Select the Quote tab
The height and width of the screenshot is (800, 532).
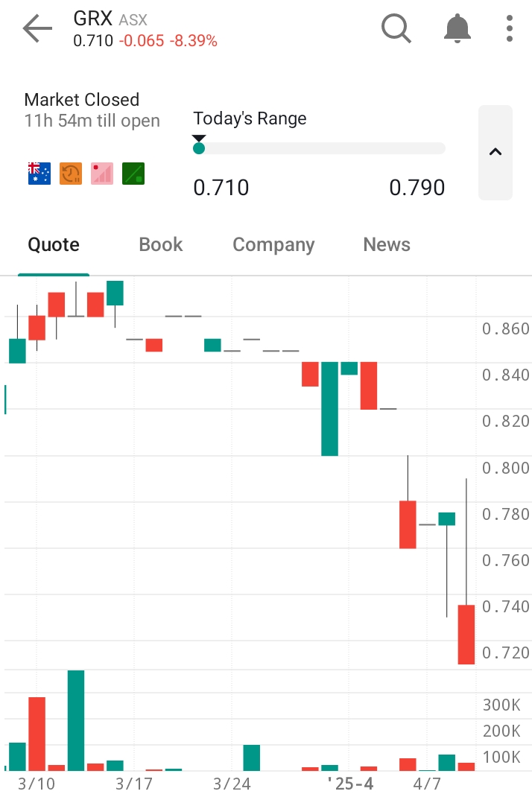54,244
